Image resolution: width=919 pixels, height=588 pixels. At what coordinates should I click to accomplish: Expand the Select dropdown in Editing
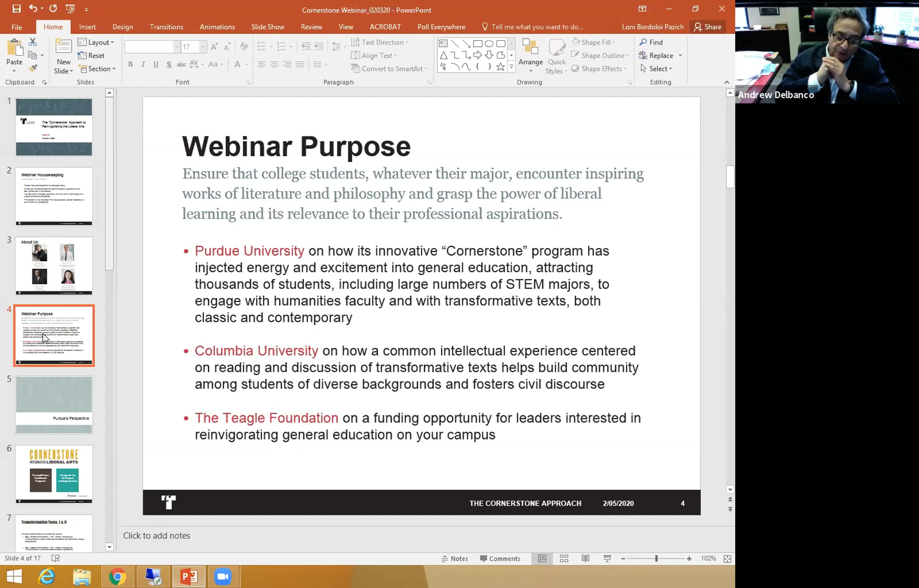tap(656, 69)
